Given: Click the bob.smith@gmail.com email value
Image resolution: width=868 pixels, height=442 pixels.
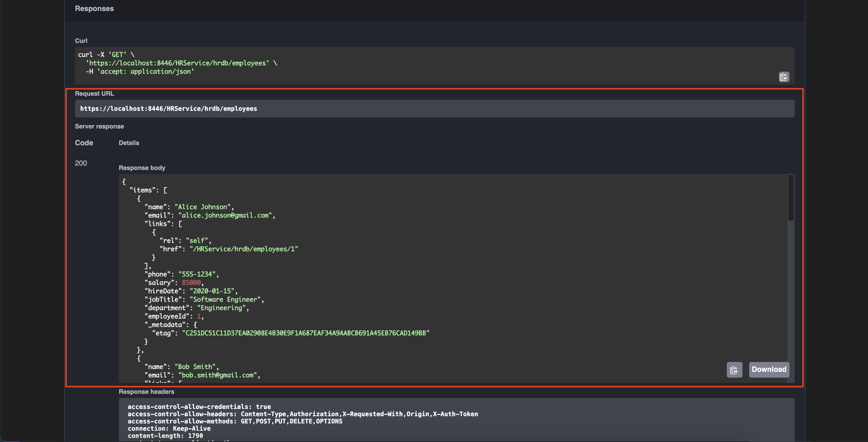Looking at the screenshot, I should [x=217, y=375].
